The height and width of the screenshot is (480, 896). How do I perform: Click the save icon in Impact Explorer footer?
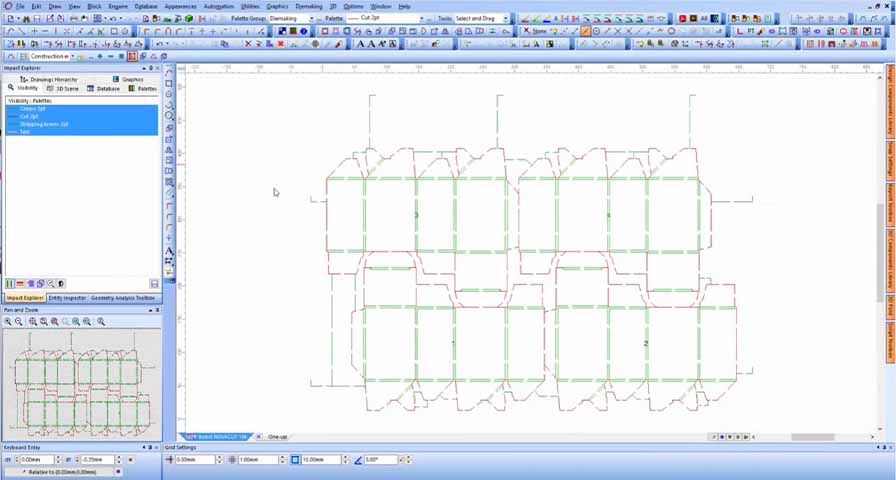point(154,283)
